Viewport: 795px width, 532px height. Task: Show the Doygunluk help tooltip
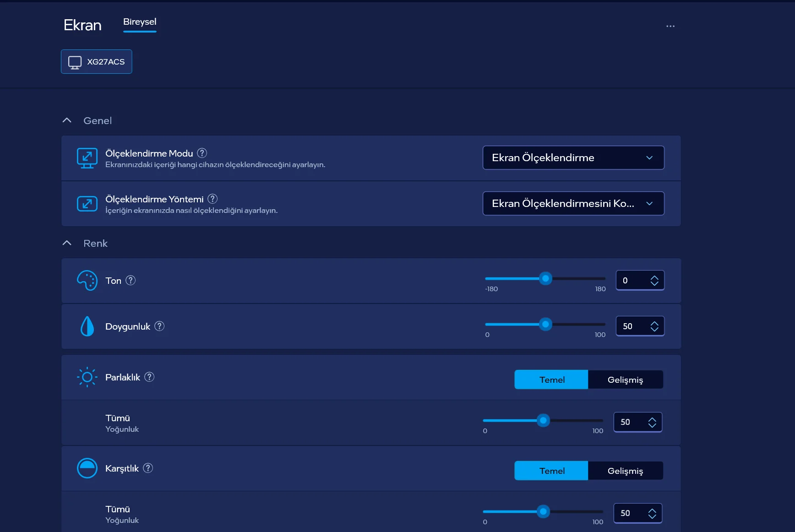[159, 326]
